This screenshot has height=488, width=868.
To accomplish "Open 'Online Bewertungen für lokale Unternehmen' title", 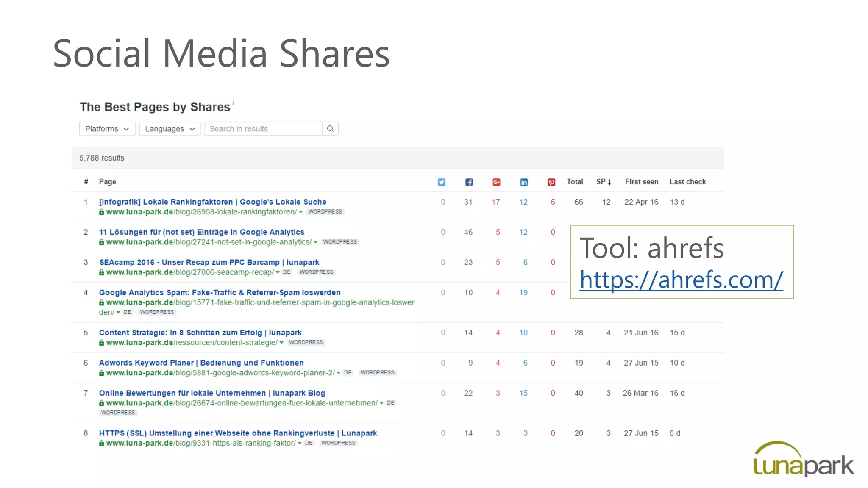I will click(212, 393).
